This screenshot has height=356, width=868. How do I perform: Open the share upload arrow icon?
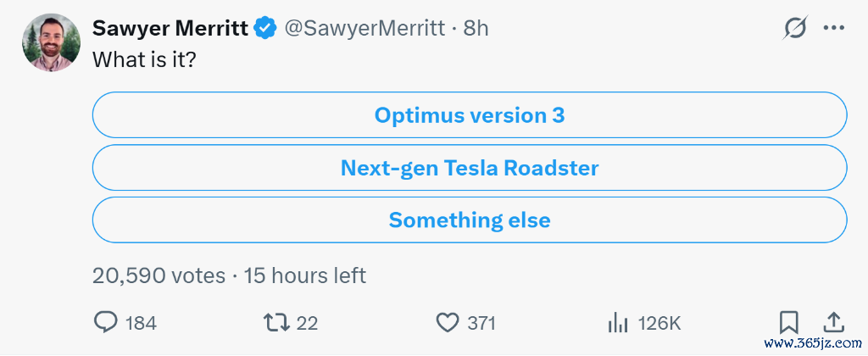click(x=834, y=322)
